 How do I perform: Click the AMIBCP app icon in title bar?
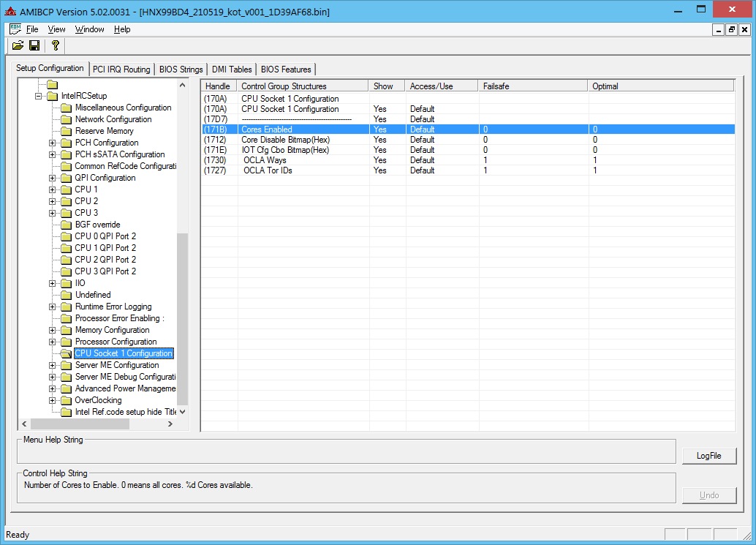coord(10,11)
